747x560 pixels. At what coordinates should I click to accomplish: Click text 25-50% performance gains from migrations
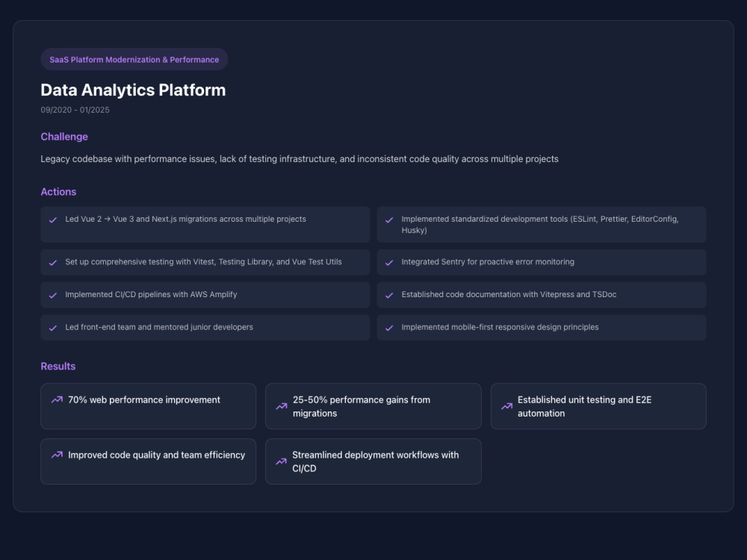coord(361,407)
